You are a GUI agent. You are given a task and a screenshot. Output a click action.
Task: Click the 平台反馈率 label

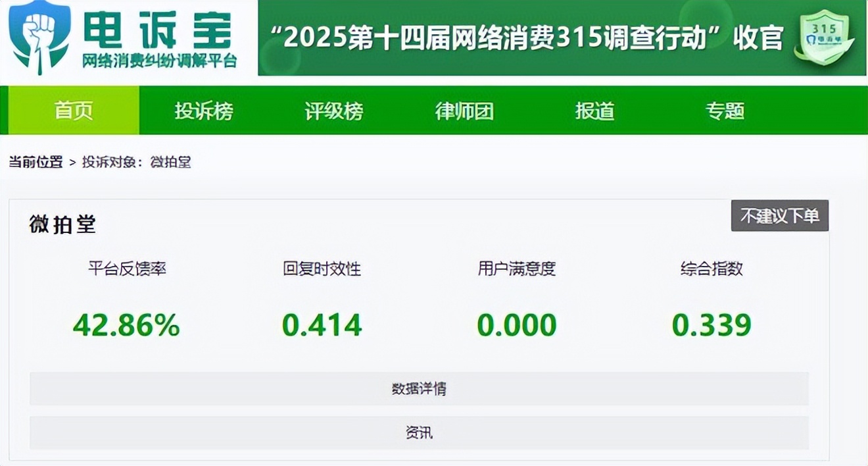tap(128, 269)
